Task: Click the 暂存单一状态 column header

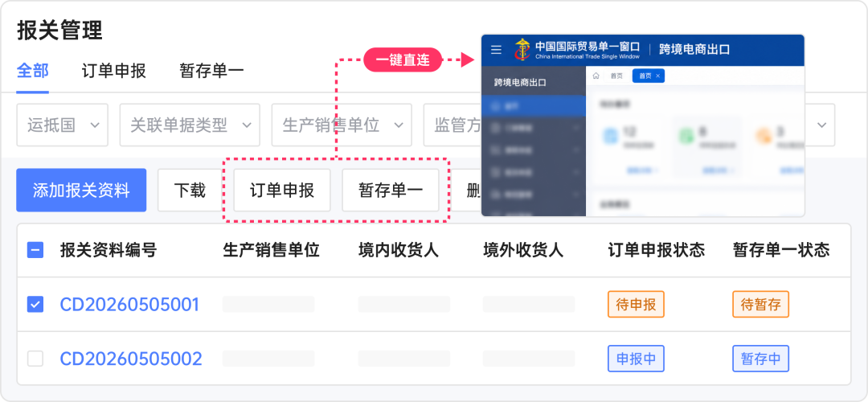Action: (781, 250)
